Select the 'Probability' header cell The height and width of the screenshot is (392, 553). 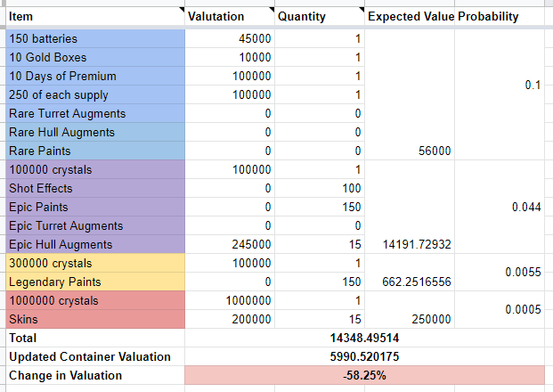point(501,16)
